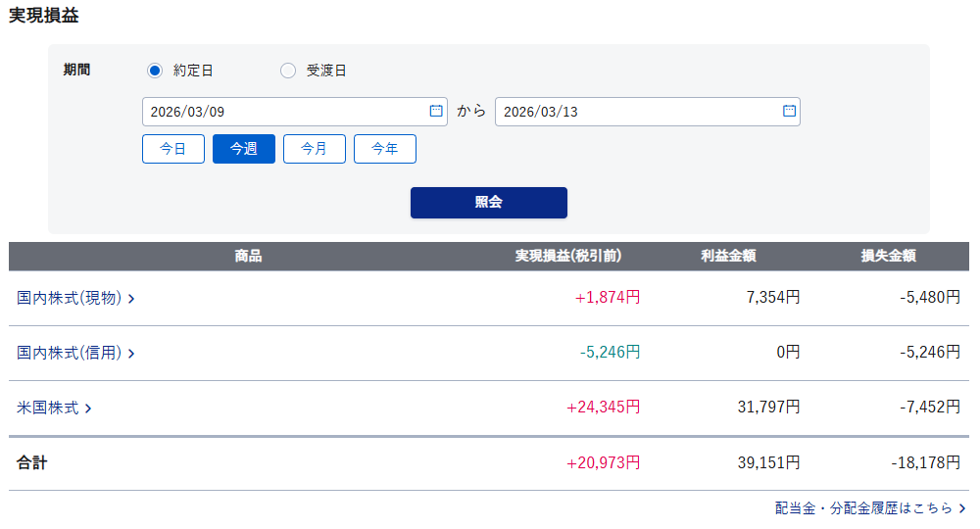Open the 国内株式(信用) details link
Screen dimensions: 980x529
[x=69, y=353]
